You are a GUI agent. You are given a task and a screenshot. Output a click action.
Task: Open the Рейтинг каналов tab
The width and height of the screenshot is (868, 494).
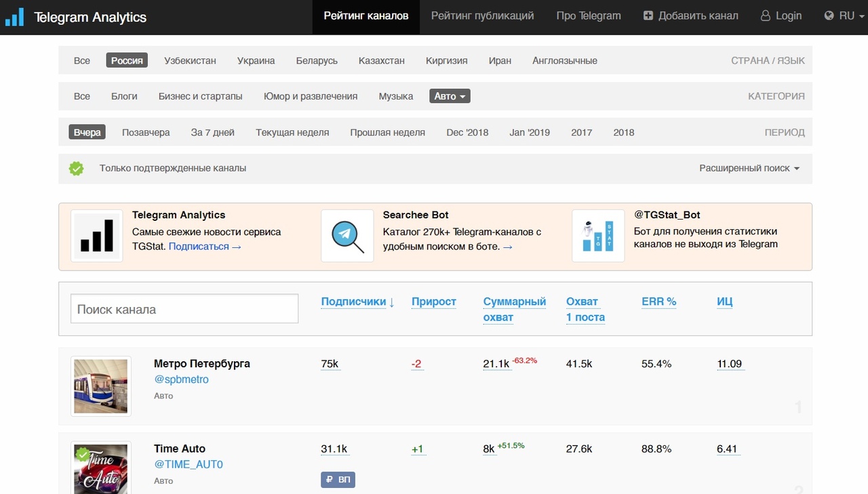366,16
